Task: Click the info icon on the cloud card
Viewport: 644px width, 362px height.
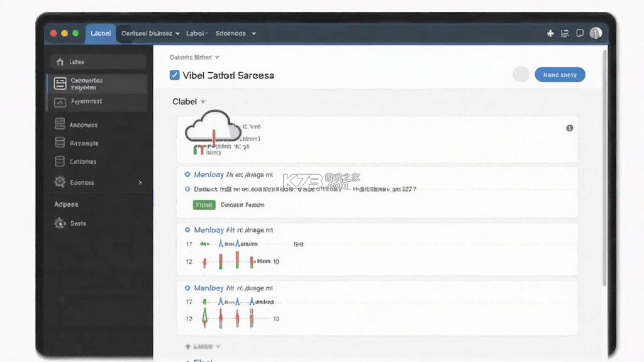Action: point(570,128)
